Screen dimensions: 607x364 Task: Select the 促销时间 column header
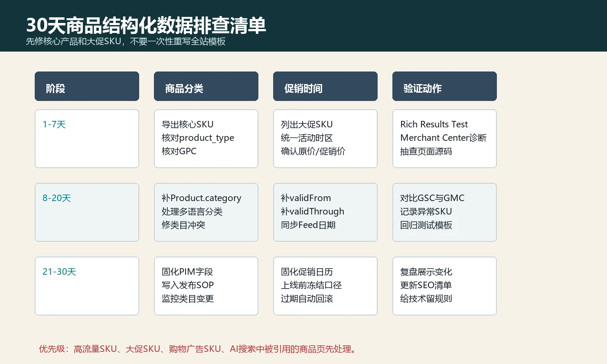coord(325,86)
